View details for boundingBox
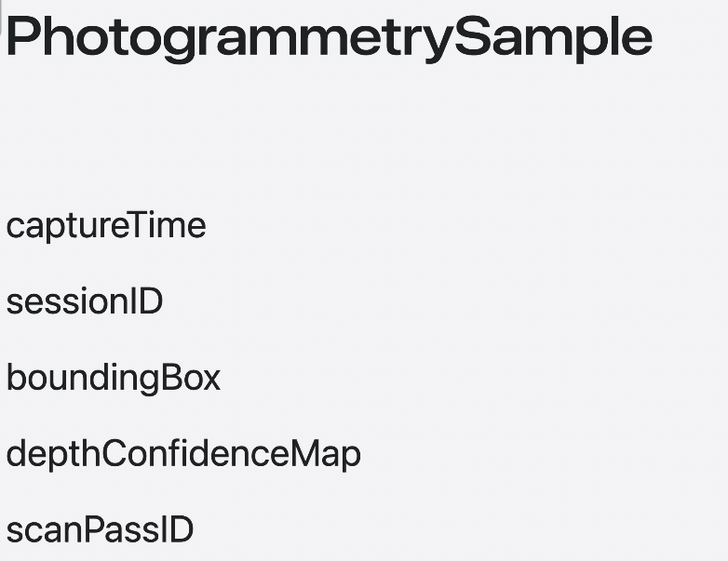The height and width of the screenshot is (561, 728). coord(114,379)
